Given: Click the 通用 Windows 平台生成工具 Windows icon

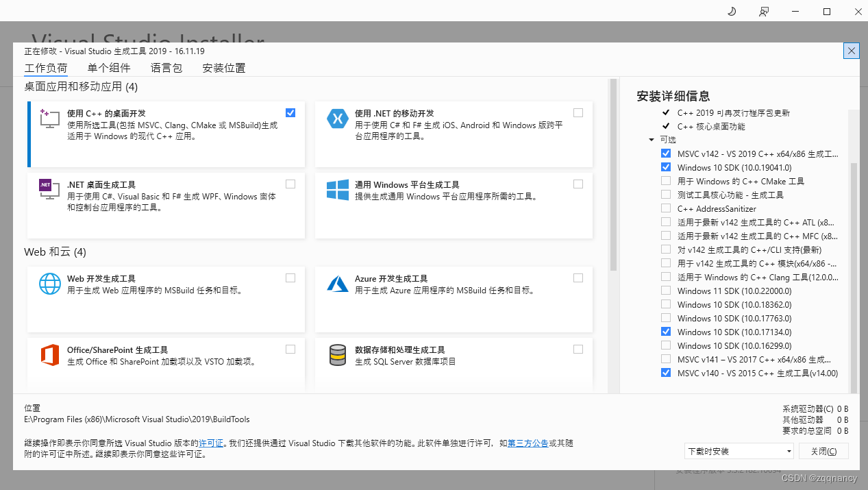Looking at the screenshot, I should click(337, 191).
